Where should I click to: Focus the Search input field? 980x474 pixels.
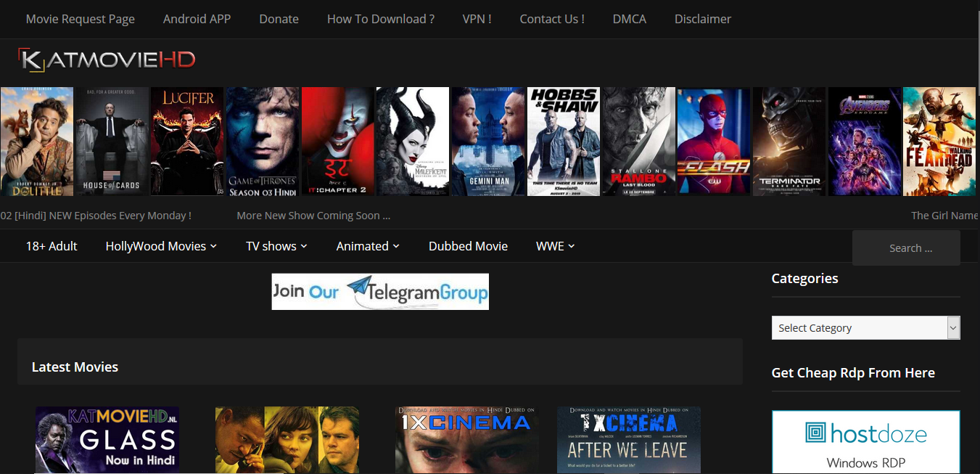pos(906,248)
